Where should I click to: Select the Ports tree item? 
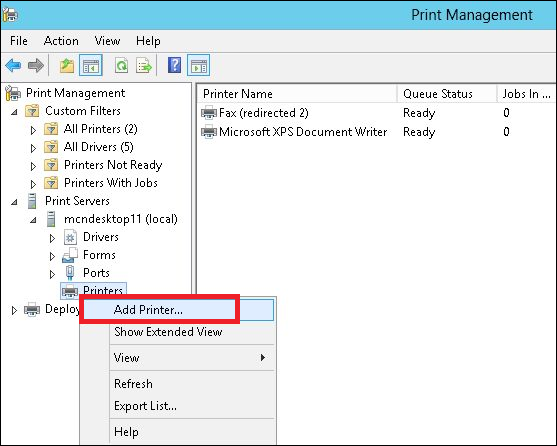click(96, 273)
